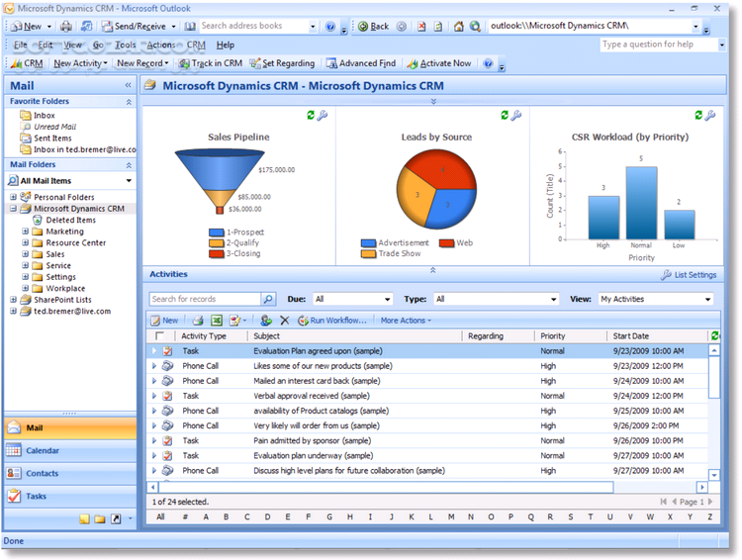Viewport: 742px width, 560px height.
Task: Open the New Record dropdown
Action: coord(142,63)
